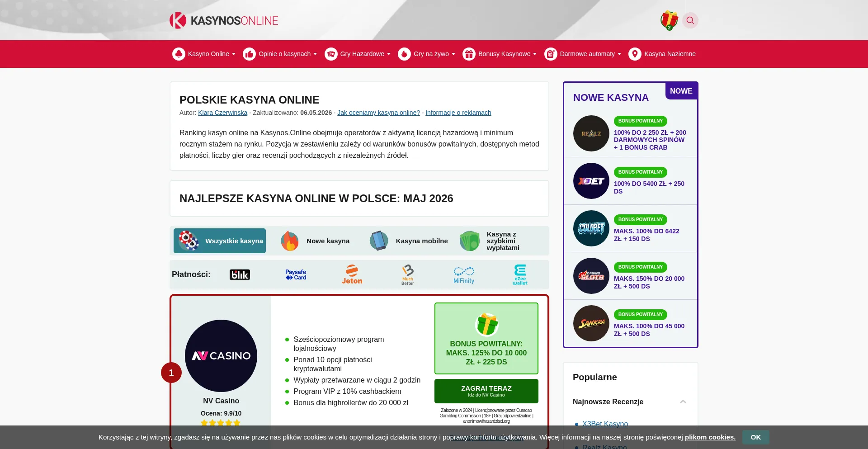Open Jak oceniamy kasyna online link
The image size is (868, 449).
378,113
